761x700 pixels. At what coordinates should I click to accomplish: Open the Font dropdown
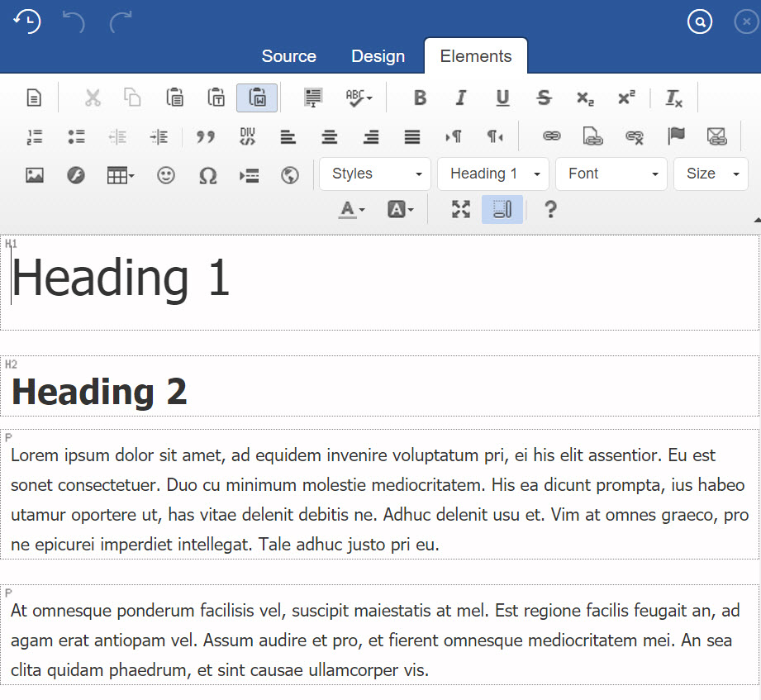tap(611, 174)
